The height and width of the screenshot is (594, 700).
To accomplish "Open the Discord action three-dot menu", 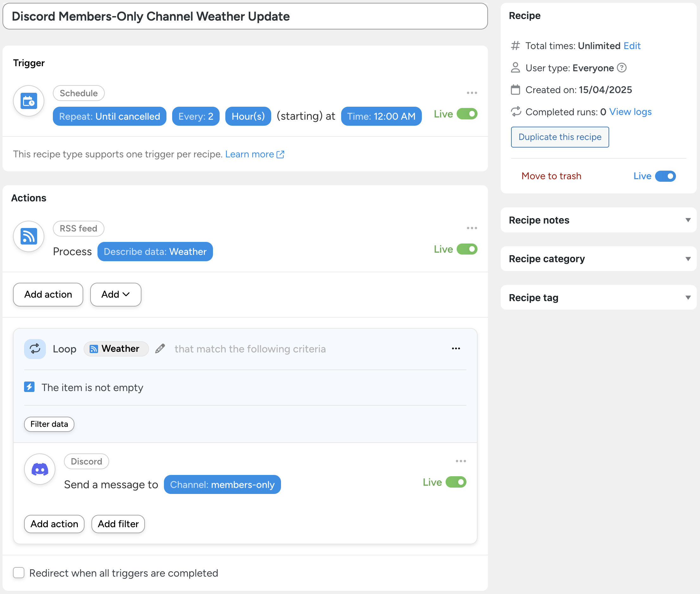I will (x=461, y=461).
